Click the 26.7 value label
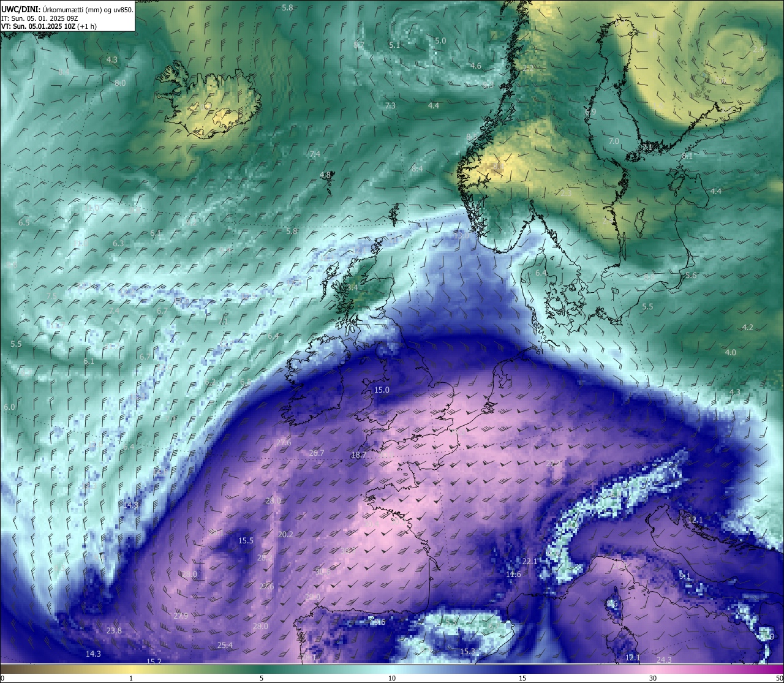This screenshot has height=683, width=784. coord(317,453)
